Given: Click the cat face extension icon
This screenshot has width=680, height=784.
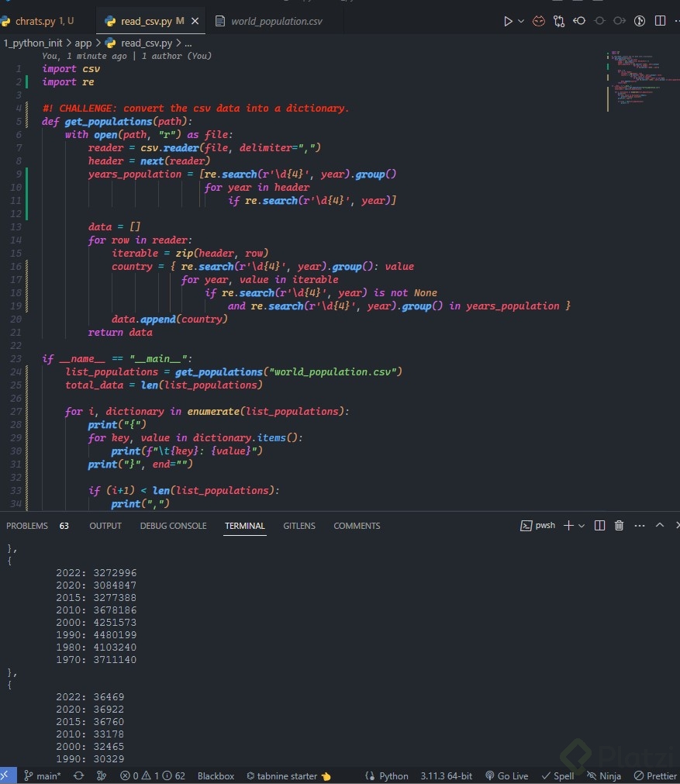Looking at the screenshot, I should pyautogui.click(x=539, y=21).
